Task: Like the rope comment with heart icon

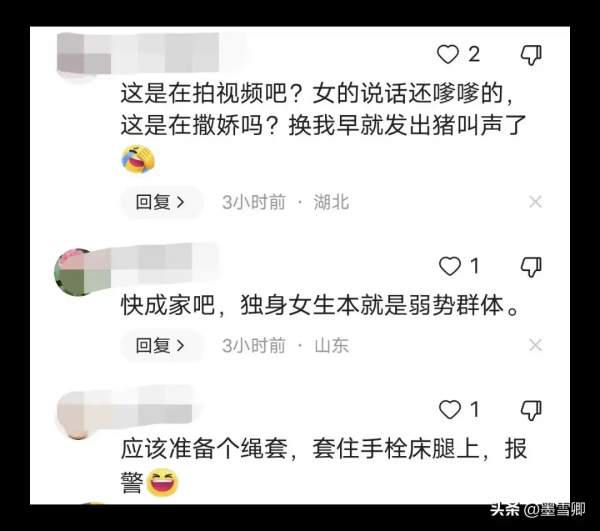Action: 450,410
